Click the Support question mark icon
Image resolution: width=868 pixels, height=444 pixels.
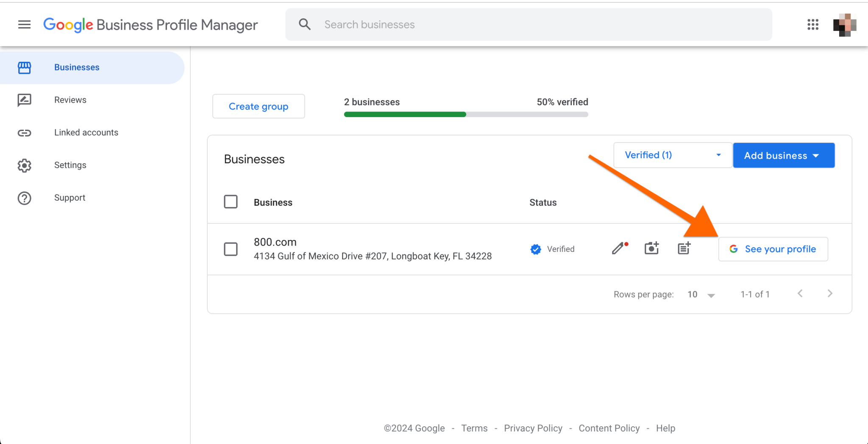click(x=24, y=198)
